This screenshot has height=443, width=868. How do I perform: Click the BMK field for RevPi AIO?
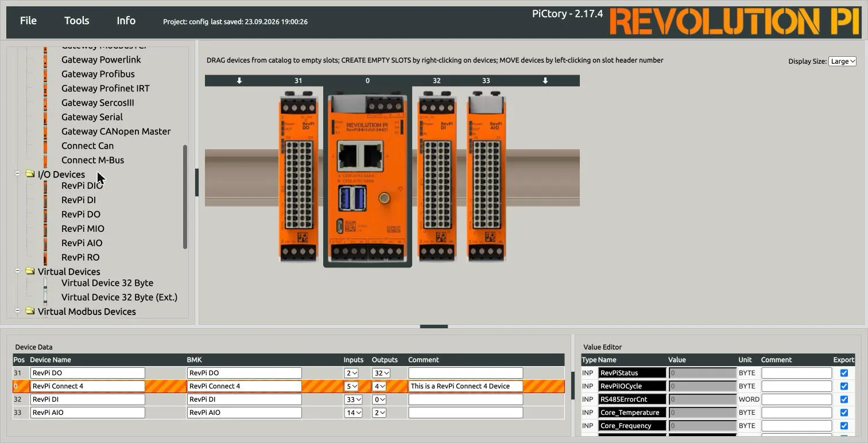point(245,413)
